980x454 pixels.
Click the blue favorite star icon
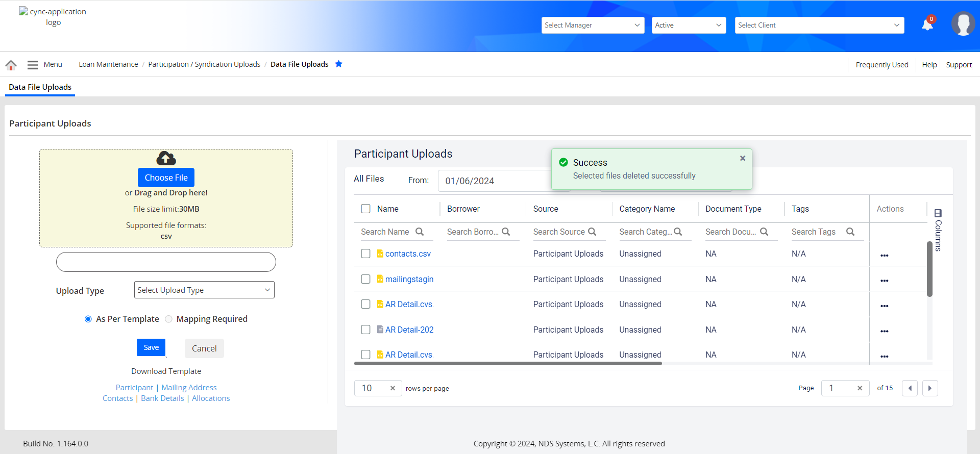pyautogui.click(x=338, y=64)
